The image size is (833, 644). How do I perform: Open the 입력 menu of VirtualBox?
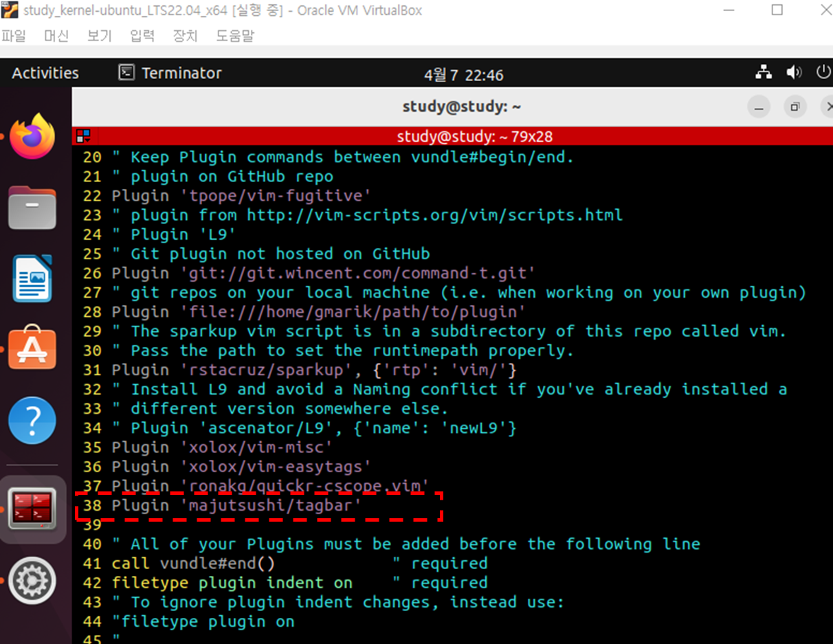(142, 36)
